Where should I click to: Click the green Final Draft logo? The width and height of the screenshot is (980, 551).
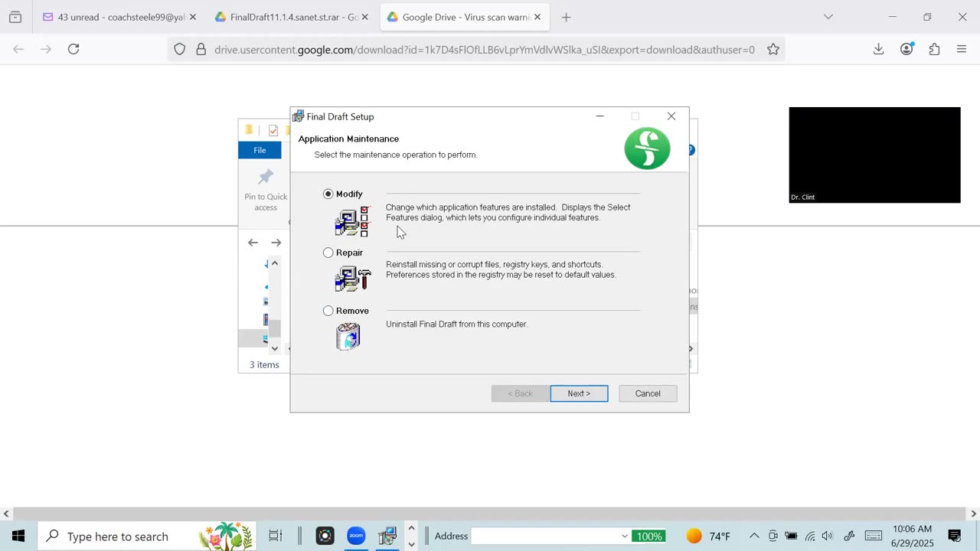click(x=647, y=148)
